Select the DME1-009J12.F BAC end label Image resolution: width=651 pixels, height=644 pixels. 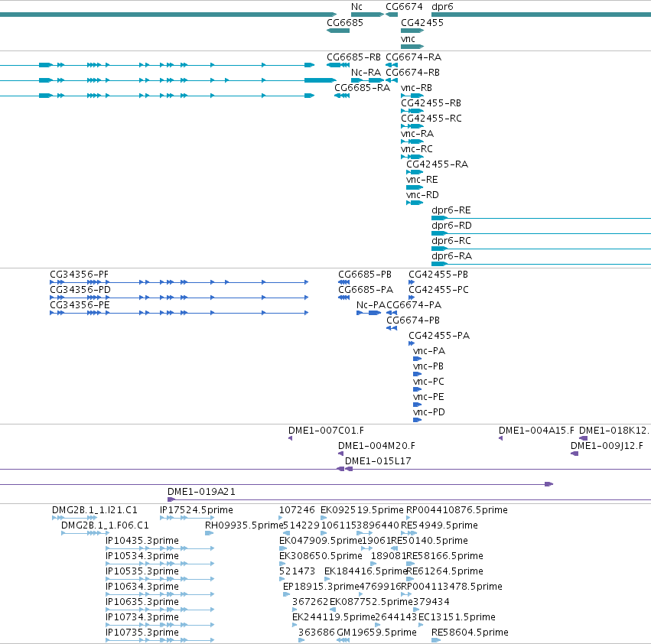[x=607, y=446]
